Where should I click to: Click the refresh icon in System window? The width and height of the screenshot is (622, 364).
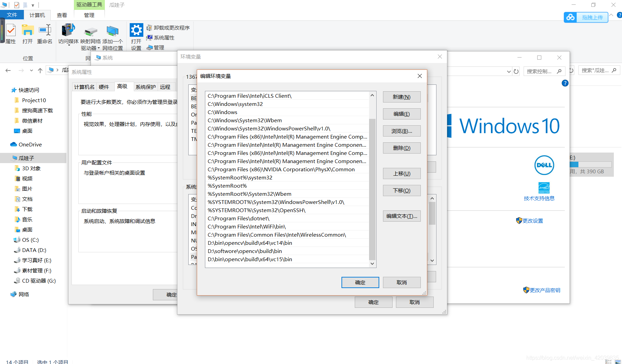(516, 72)
